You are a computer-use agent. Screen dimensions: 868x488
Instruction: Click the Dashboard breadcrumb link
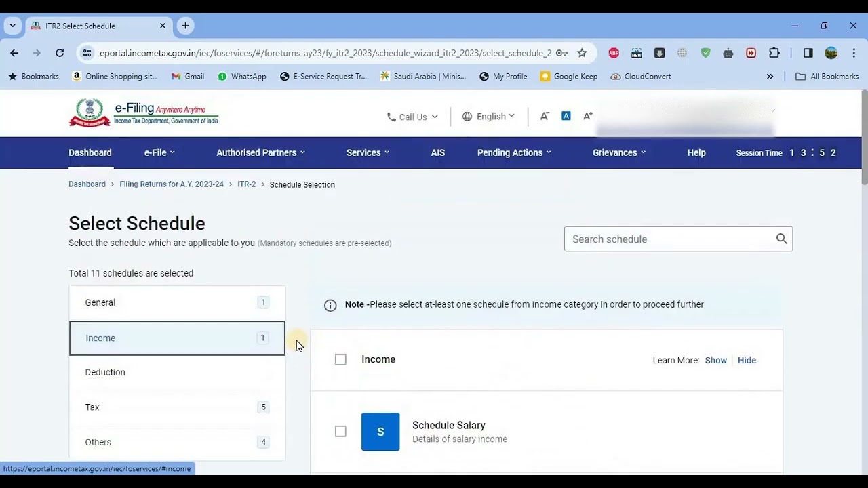(87, 184)
